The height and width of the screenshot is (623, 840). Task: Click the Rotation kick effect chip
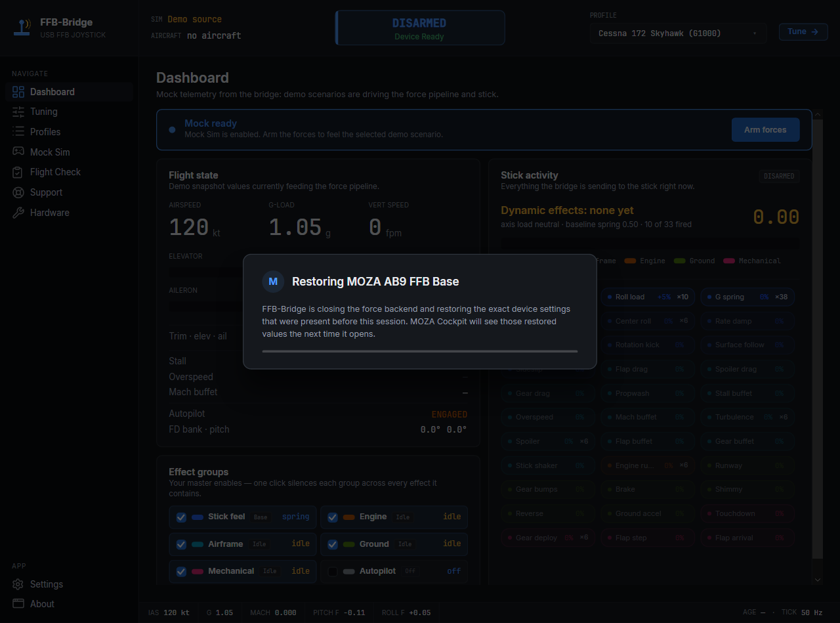point(648,345)
